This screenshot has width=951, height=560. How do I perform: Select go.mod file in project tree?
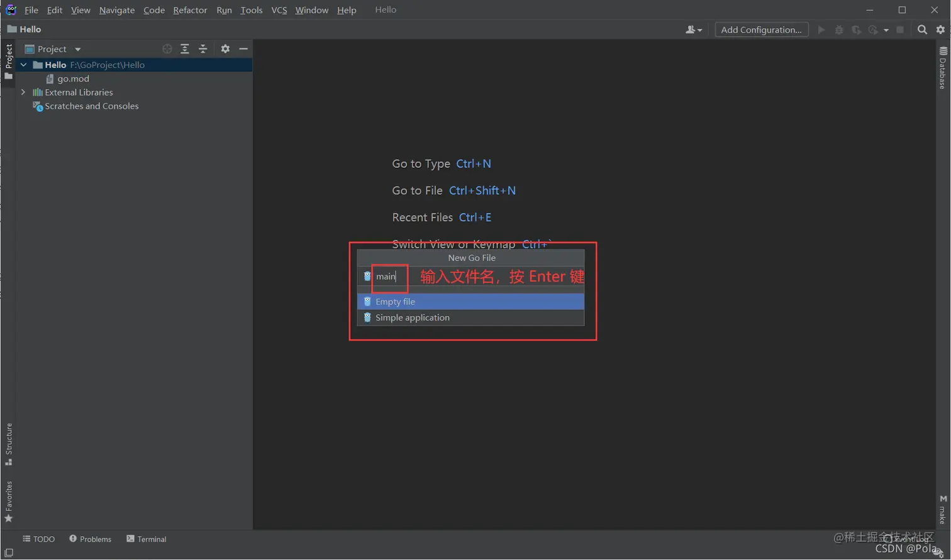pos(67,79)
